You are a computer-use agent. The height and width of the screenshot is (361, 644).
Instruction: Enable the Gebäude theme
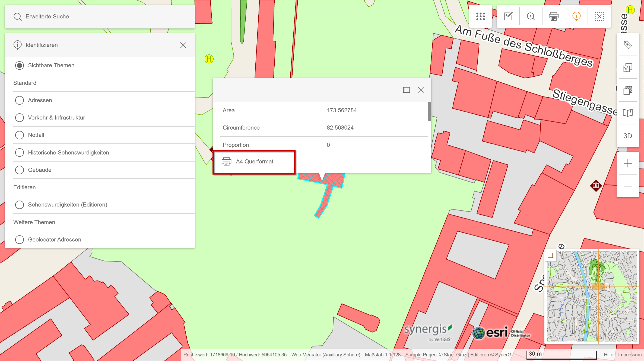pyautogui.click(x=19, y=170)
